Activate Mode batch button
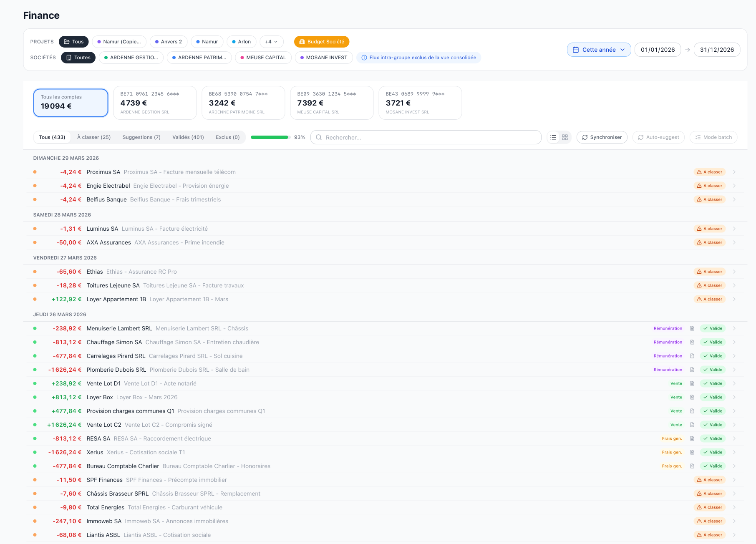The height and width of the screenshot is (544, 756). click(x=713, y=137)
